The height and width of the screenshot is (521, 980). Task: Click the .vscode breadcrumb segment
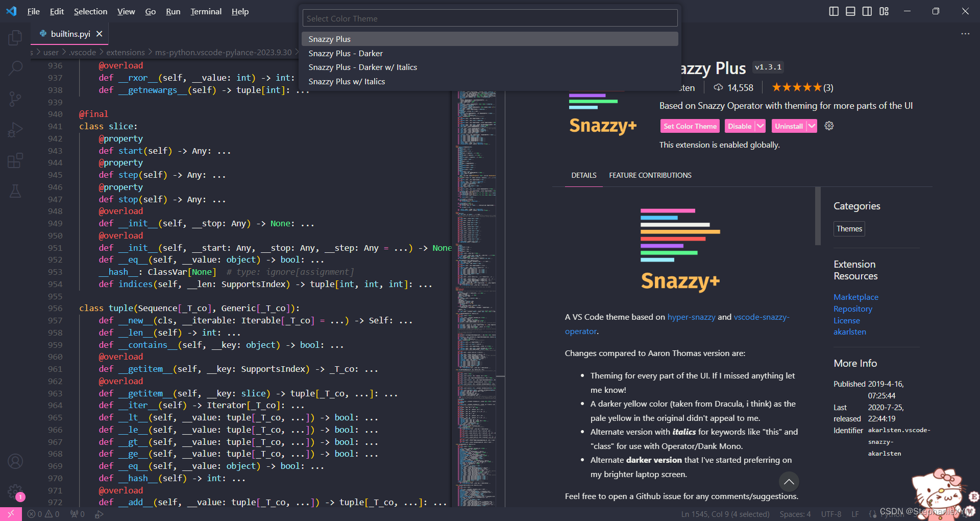pos(82,52)
